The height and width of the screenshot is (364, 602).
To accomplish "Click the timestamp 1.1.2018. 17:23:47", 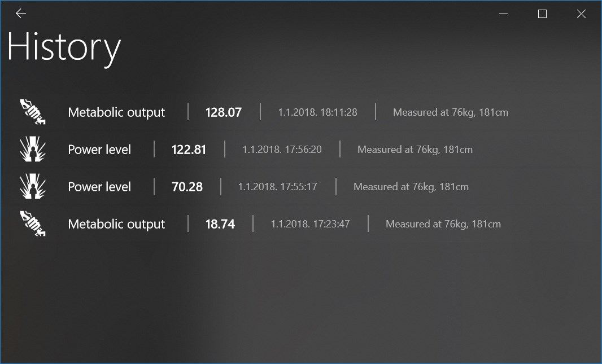I will pos(310,224).
